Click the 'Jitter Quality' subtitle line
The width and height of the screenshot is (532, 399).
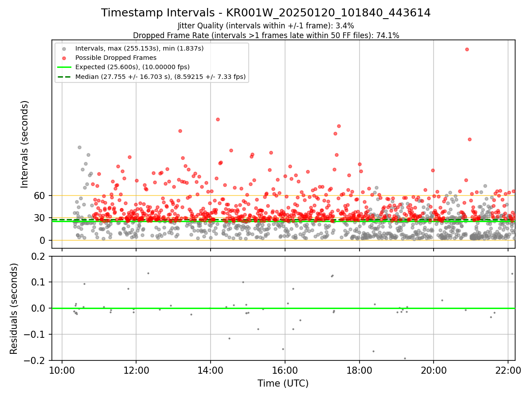coord(266,26)
